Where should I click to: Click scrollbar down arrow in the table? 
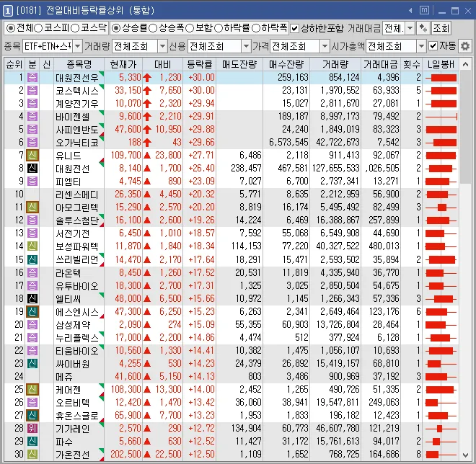pyautogui.click(x=465, y=455)
